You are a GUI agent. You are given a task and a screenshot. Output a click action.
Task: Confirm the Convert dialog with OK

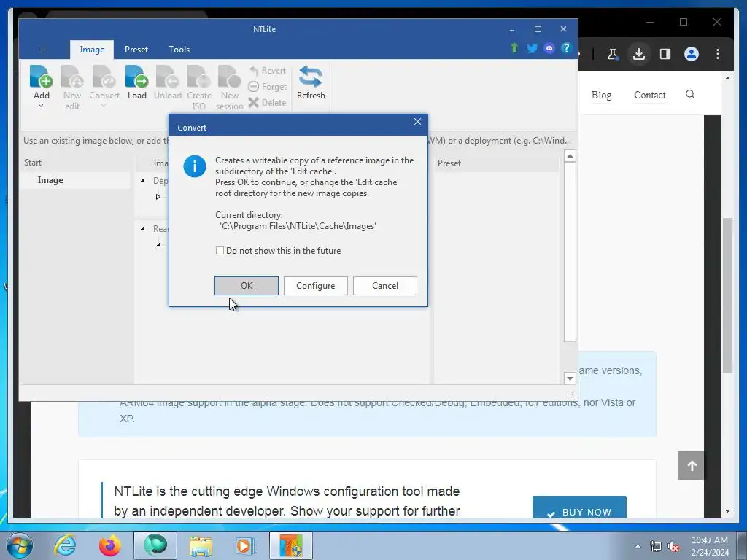click(x=247, y=286)
